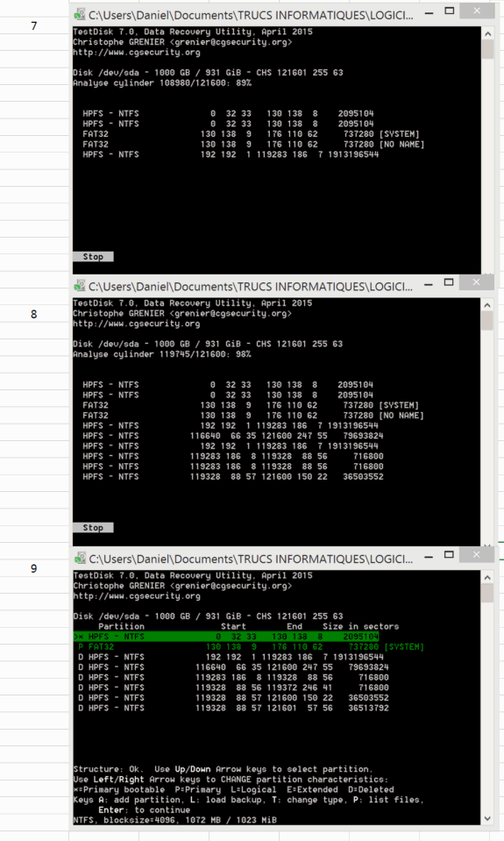The width and height of the screenshot is (504, 841).
Task: Click FAT32 [SYSTEM] row in 89% window
Action: pyautogui.click(x=251, y=134)
